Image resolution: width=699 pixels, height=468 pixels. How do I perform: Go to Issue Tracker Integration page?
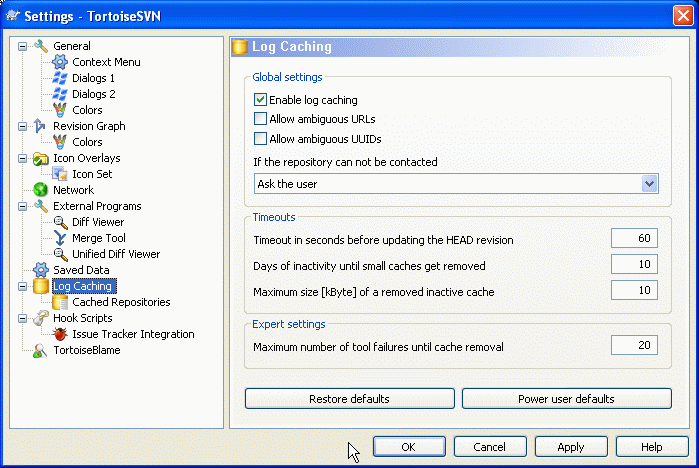[133, 334]
